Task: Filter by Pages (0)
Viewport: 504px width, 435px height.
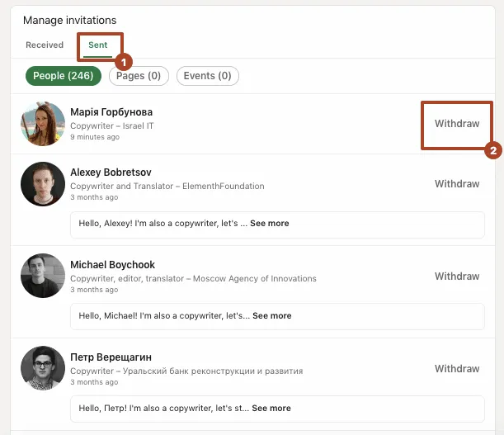Action: (139, 76)
